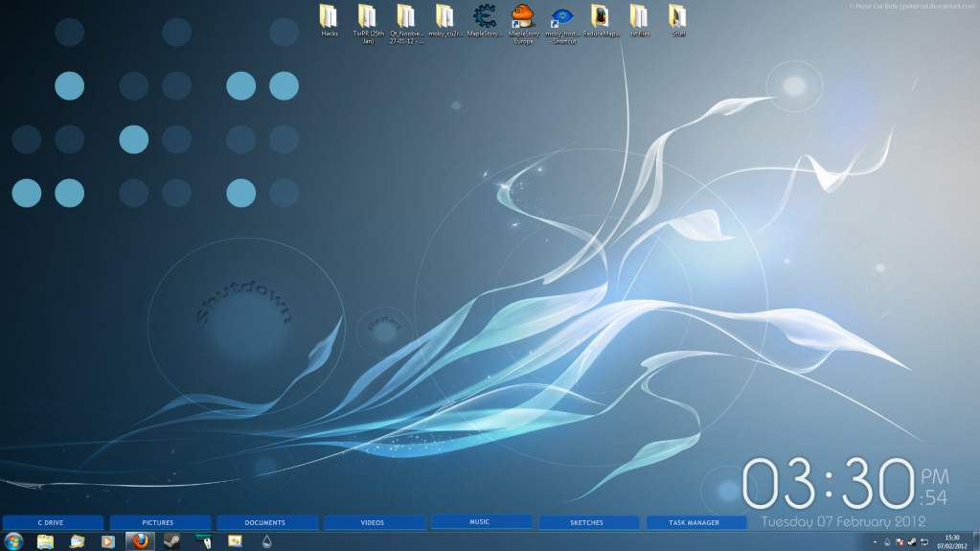Open the txt files folder
Viewport: 980px width, 551px height.
point(639,21)
